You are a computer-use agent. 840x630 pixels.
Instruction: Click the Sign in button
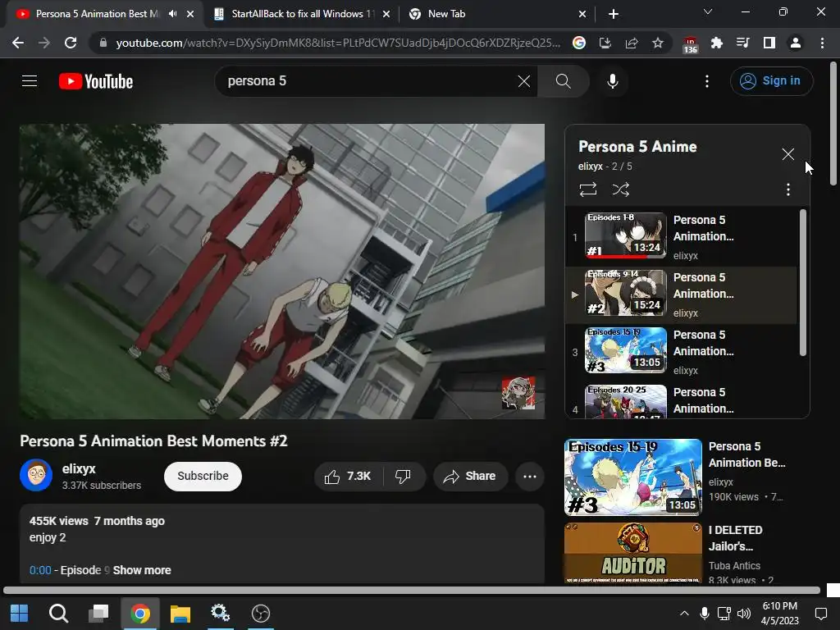[x=771, y=81]
